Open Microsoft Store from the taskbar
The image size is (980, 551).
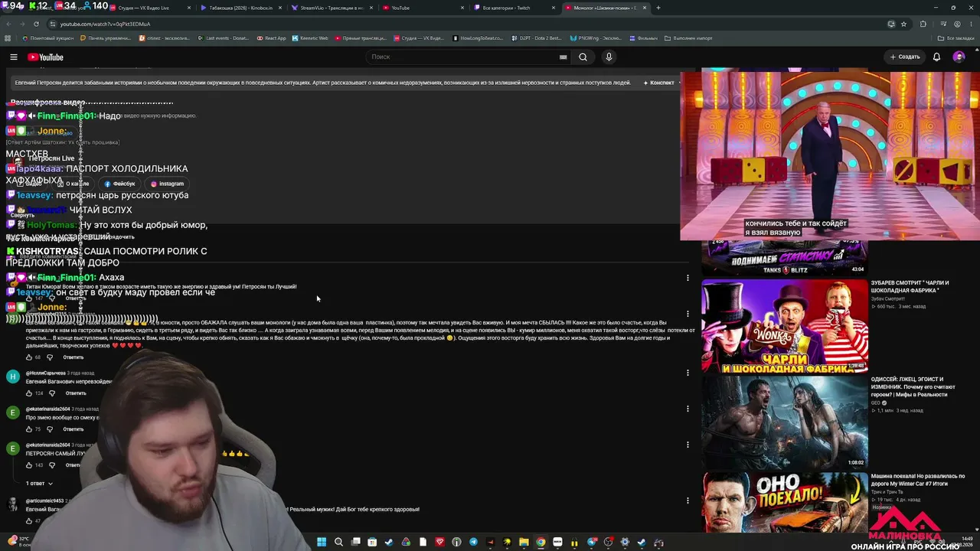[x=372, y=543]
